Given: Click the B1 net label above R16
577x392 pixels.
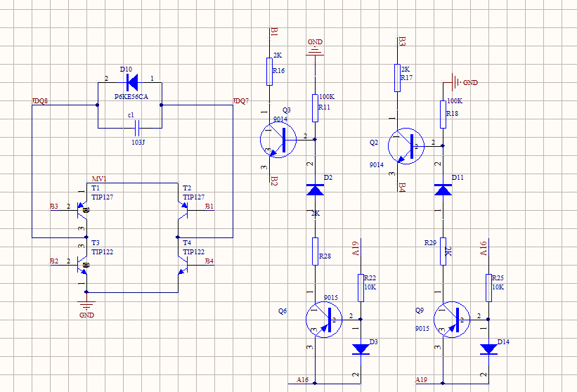Looking at the screenshot, I should point(274,31).
